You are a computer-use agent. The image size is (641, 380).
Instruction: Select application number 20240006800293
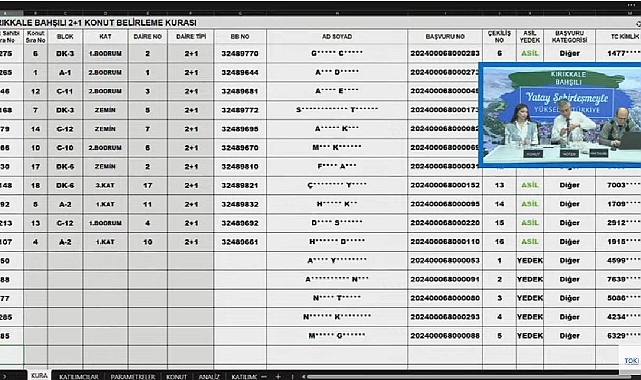[x=445, y=317]
